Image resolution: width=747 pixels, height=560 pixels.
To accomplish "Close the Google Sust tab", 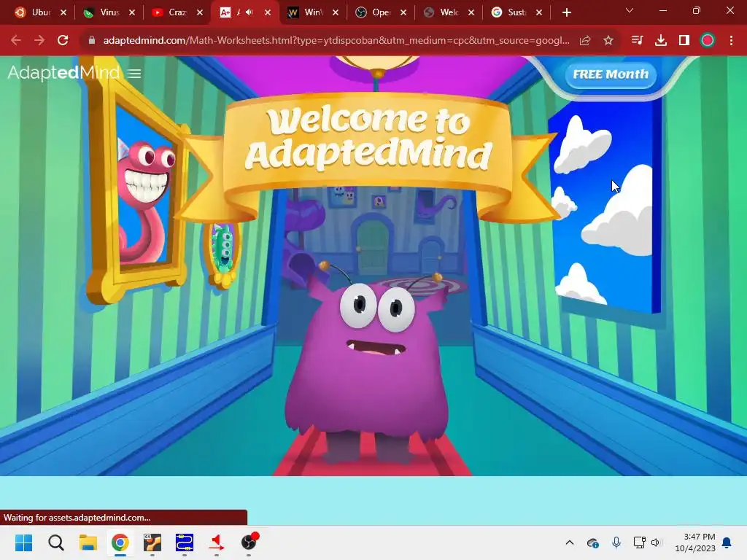I will [539, 12].
